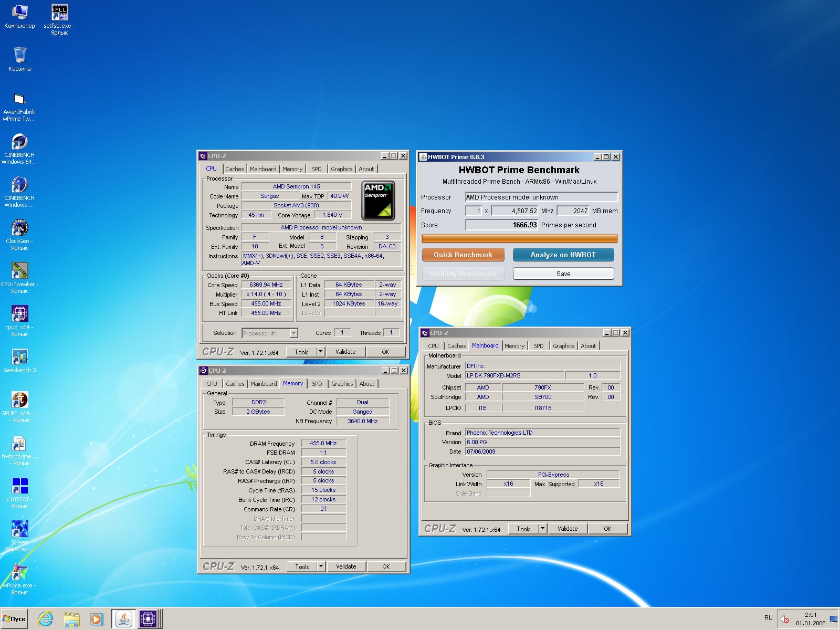Launch the wPrime.exe shortcut
This screenshot has height=630, width=840.
point(19,580)
